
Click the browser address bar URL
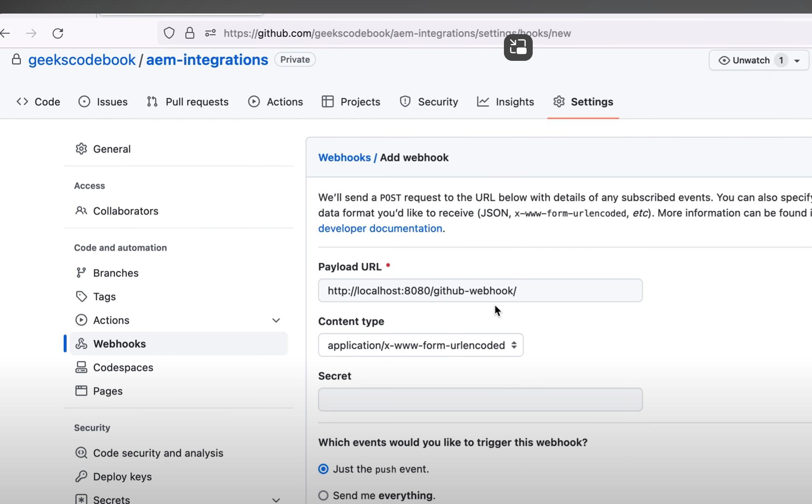pos(397,33)
